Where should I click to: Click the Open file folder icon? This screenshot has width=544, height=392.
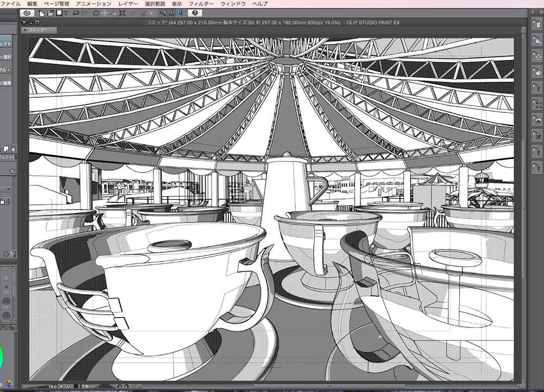[51, 13]
